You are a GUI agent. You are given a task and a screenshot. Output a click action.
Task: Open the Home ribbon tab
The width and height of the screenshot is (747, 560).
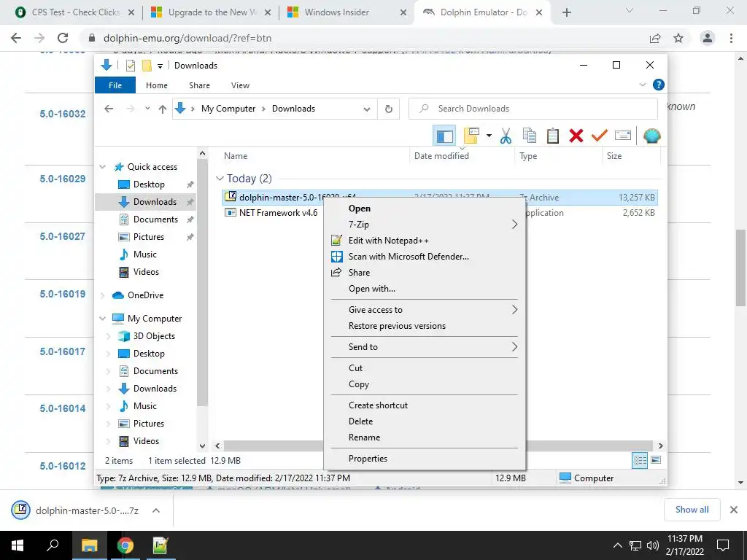point(157,85)
